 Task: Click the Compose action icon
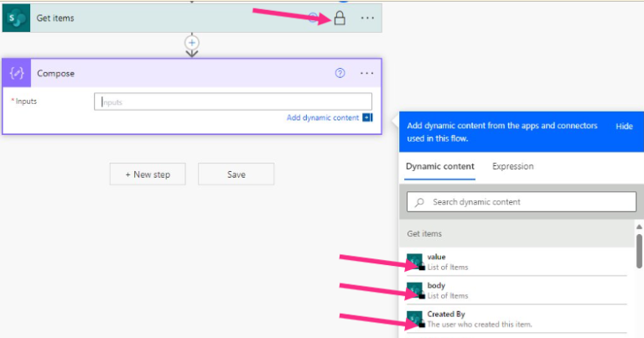(x=16, y=73)
